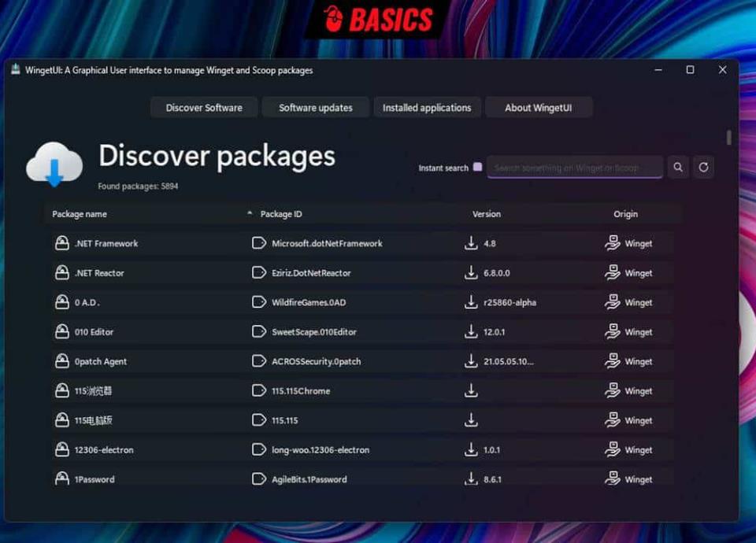
Task: Sort packages by Version column header
Action: coord(486,214)
